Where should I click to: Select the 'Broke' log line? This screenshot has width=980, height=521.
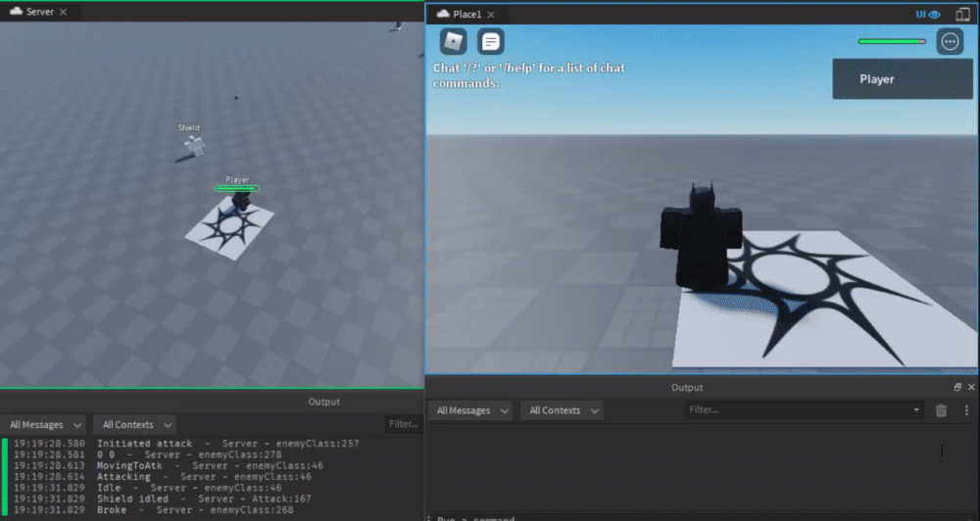[154, 510]
